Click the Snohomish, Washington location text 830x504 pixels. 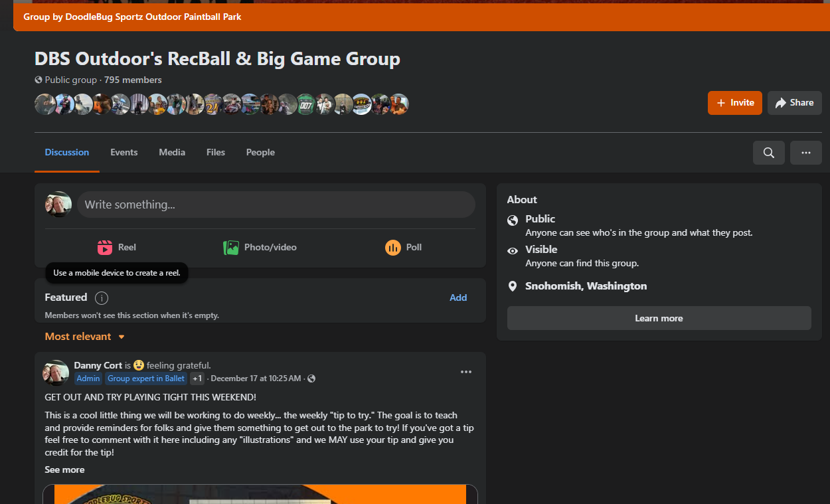coord(586,286)
